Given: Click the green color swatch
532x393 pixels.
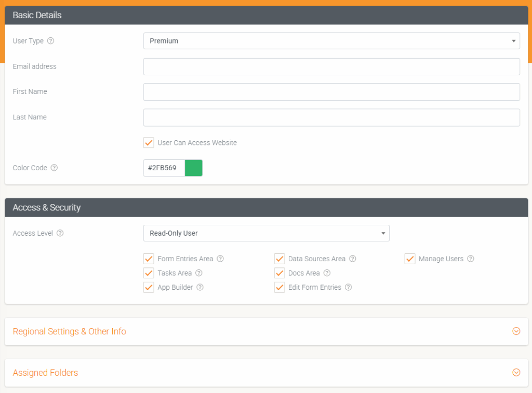Looking at the screenshot, I should pos(194,168).
